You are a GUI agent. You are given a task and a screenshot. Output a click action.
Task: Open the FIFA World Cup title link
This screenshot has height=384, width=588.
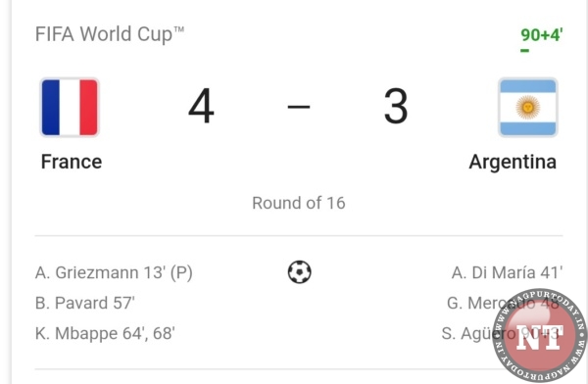click(110, 34)
